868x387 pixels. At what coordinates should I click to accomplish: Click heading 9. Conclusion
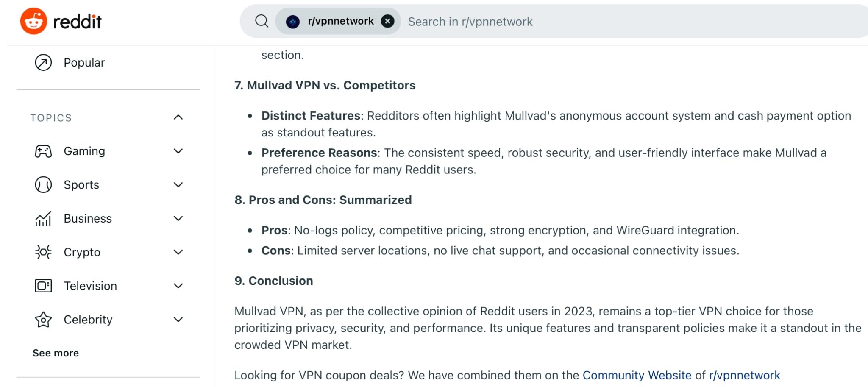point(274,281)
